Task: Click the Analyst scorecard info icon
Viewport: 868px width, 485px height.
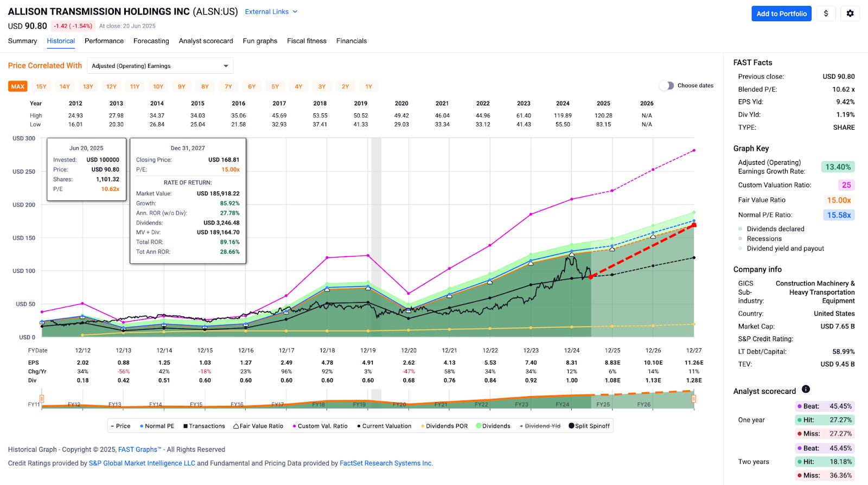Action: [x=806, y=389]
